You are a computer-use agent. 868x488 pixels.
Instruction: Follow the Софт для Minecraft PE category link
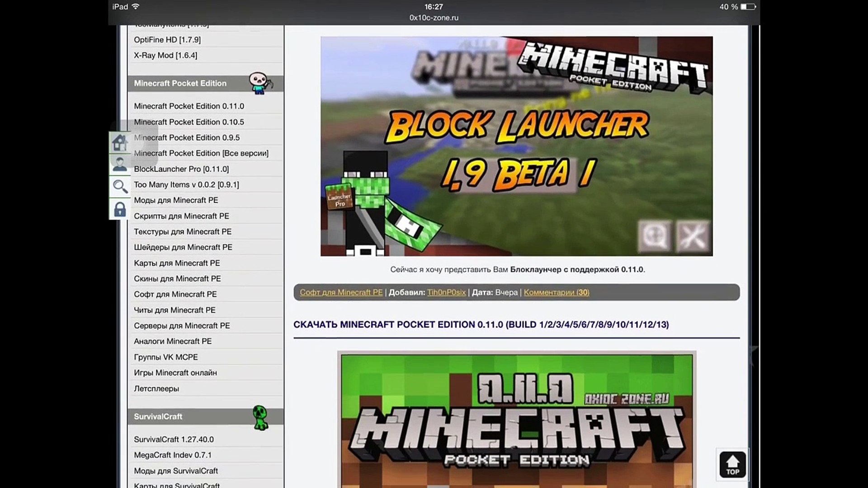[x=341, y=292]
